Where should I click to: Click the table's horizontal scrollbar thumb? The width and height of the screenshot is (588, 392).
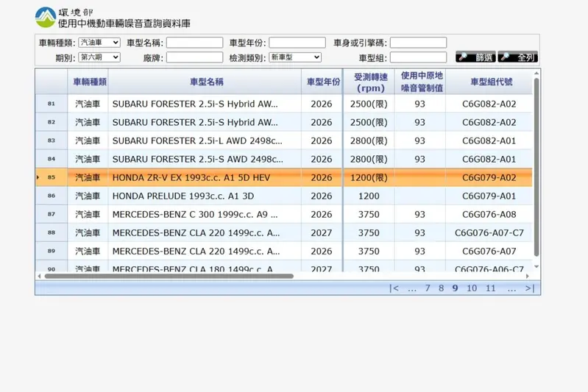169,277
